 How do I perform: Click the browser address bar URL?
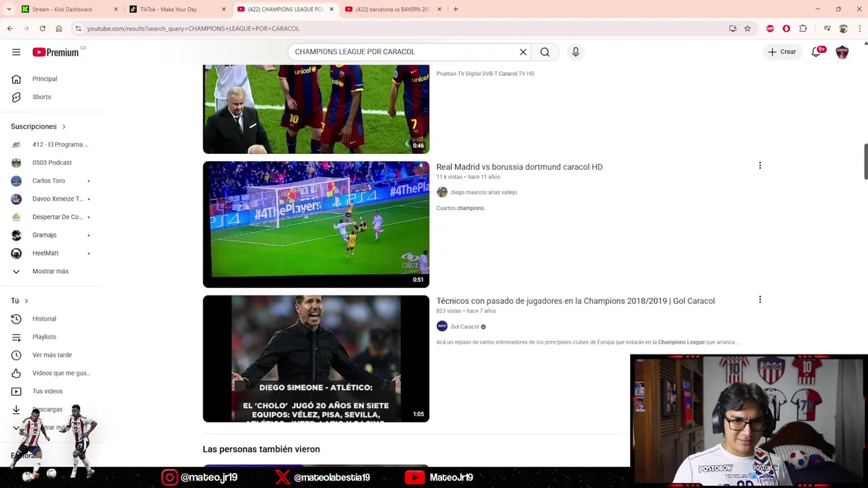click(193, 28)
